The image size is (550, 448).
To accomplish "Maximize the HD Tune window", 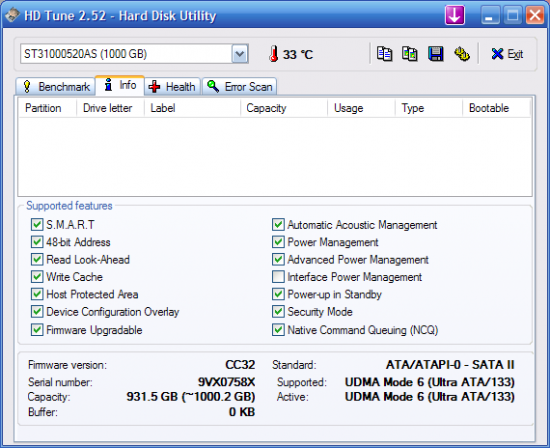I will tap(513, 15).
